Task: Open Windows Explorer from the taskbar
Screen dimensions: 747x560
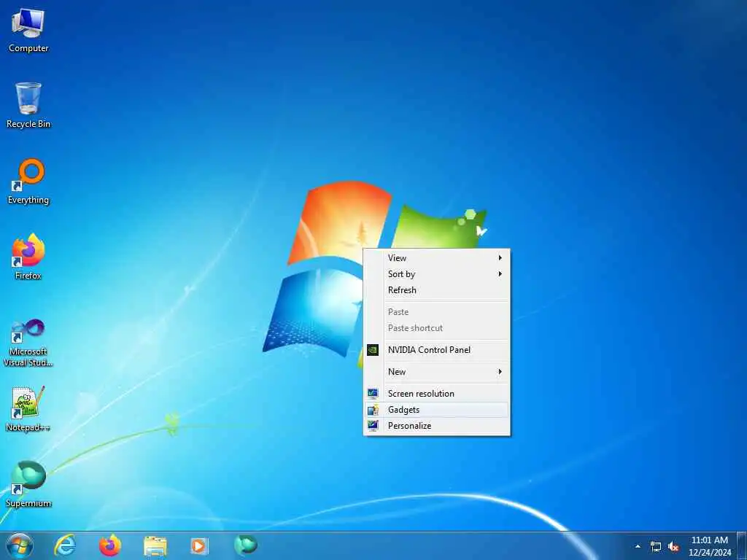Action: (x=155, y=546)
